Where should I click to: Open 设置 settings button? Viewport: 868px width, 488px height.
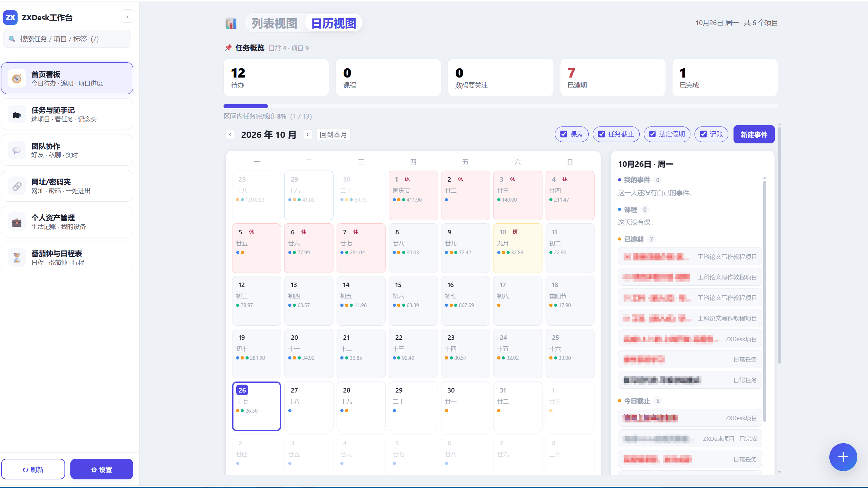[102, 469]
